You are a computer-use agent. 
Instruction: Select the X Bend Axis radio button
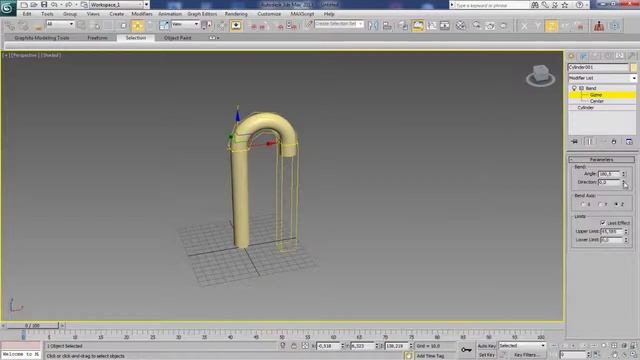tap(583, 204)
